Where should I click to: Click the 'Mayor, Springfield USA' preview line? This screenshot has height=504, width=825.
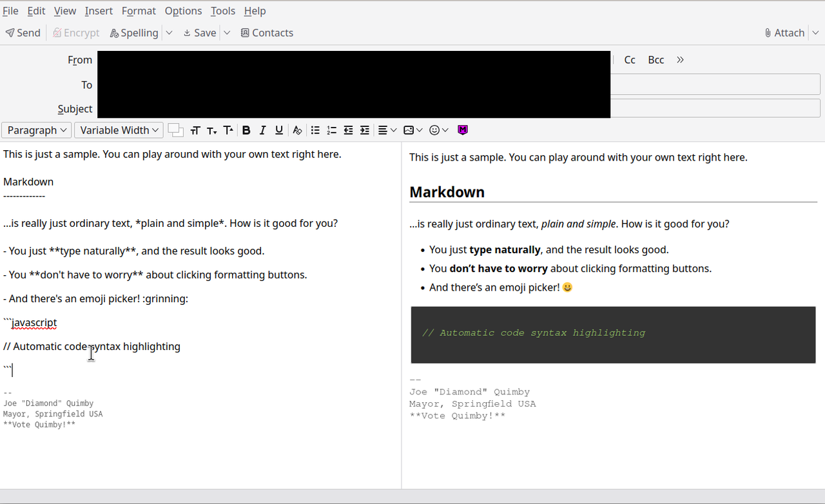(472, 403)
